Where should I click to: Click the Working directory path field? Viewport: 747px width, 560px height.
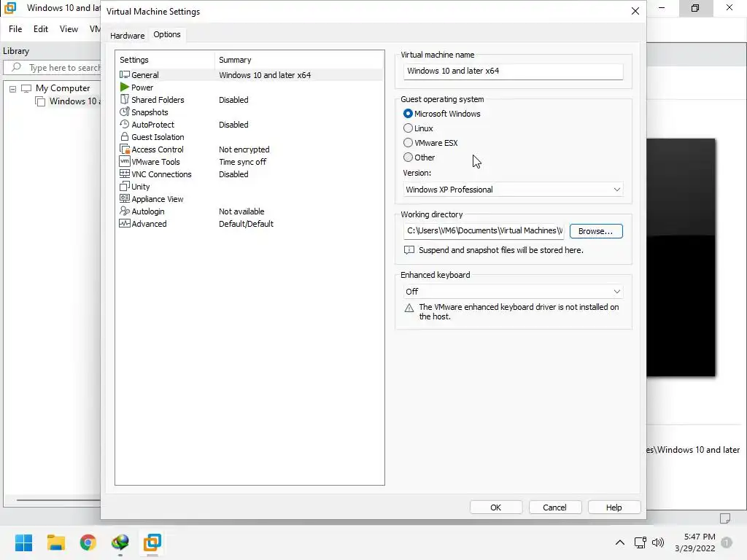pyautogui.click(x=484, y=230)
